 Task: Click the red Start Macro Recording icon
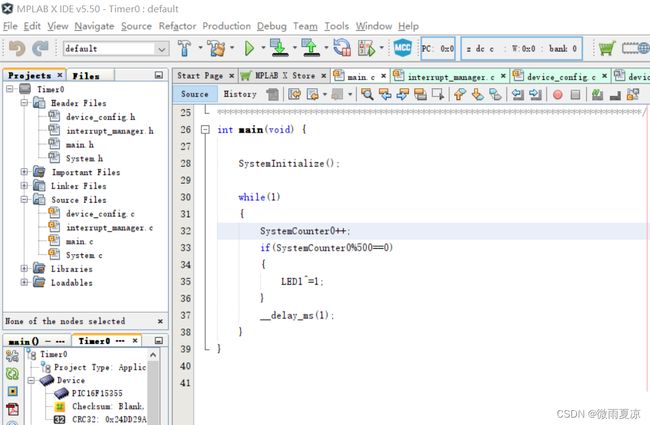pos(558,95)
